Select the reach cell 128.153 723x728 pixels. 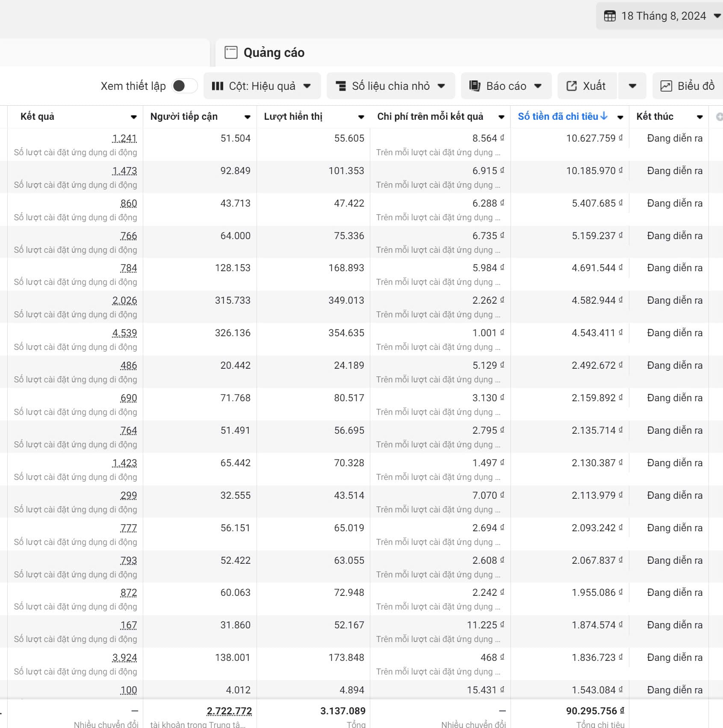tap(233, 268)
